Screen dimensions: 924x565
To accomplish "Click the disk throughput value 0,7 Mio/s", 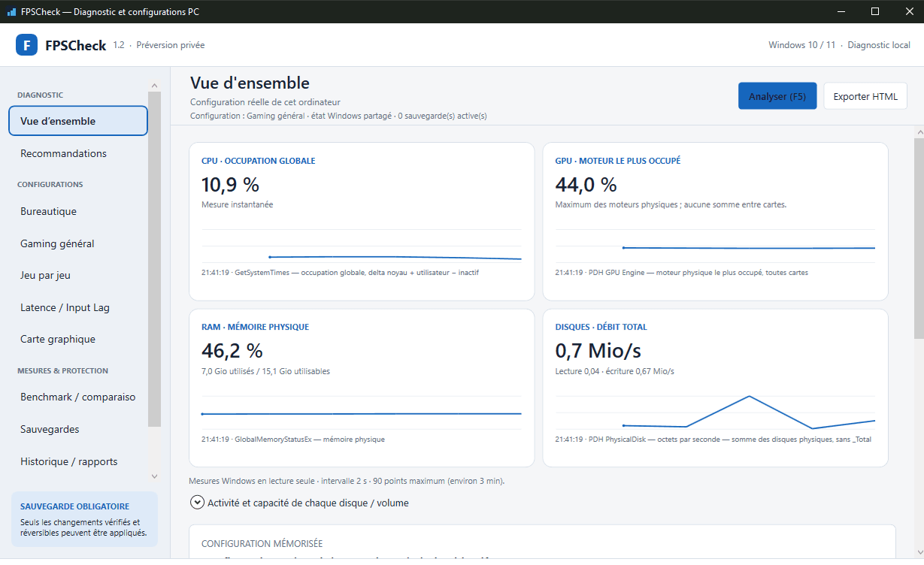I will pyautogui.click(x=598, y=351).
